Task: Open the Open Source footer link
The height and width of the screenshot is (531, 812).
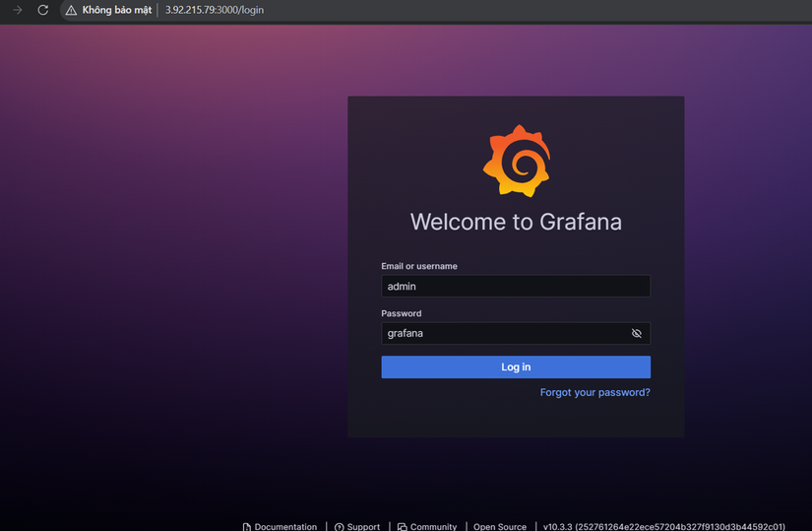Action: click(500, 526)
